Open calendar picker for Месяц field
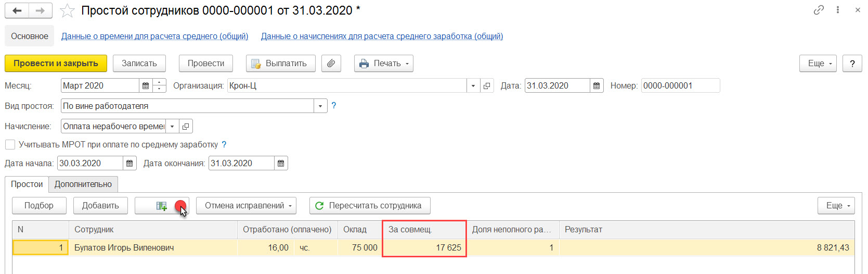 pyautogui.click(x=146, y=86)
